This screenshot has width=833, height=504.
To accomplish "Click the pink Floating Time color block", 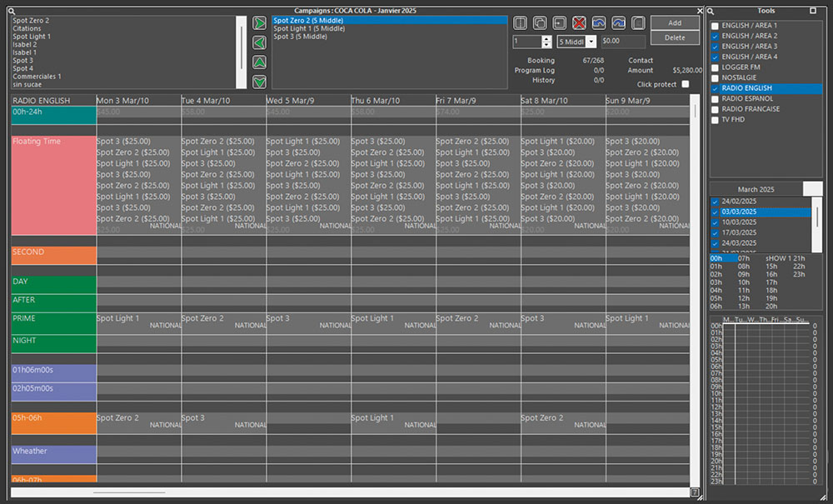I will pyautogui.click(x=53, y=183).
